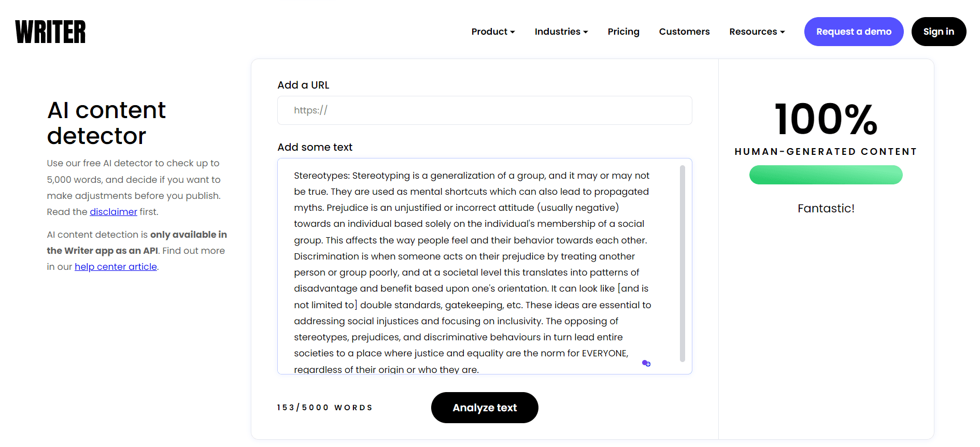Open the Customers menu item
Screen dimensions: 980x447
tap(684, 32)
